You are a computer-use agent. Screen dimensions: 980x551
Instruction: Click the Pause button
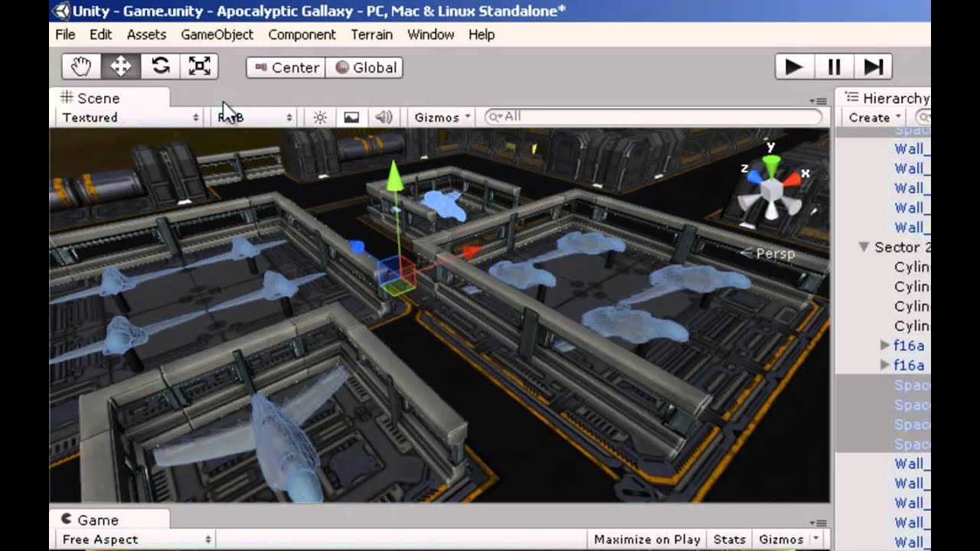834,67
